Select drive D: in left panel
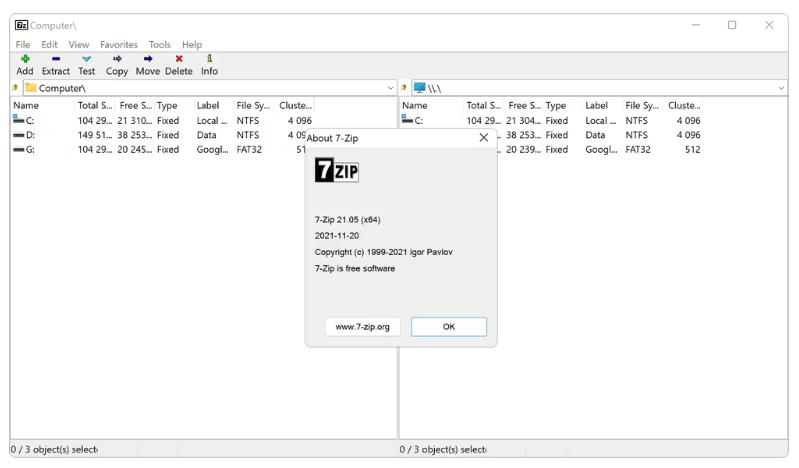 click(30, 135)
